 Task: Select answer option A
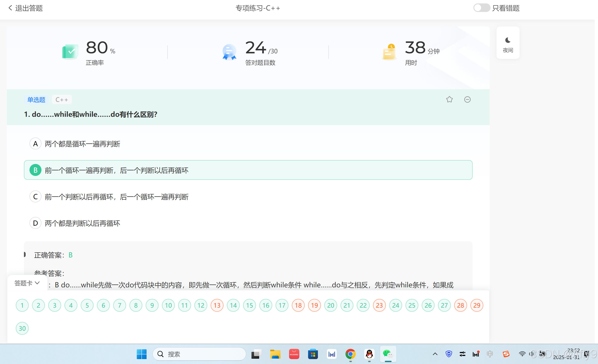click(x=35, y=144)
